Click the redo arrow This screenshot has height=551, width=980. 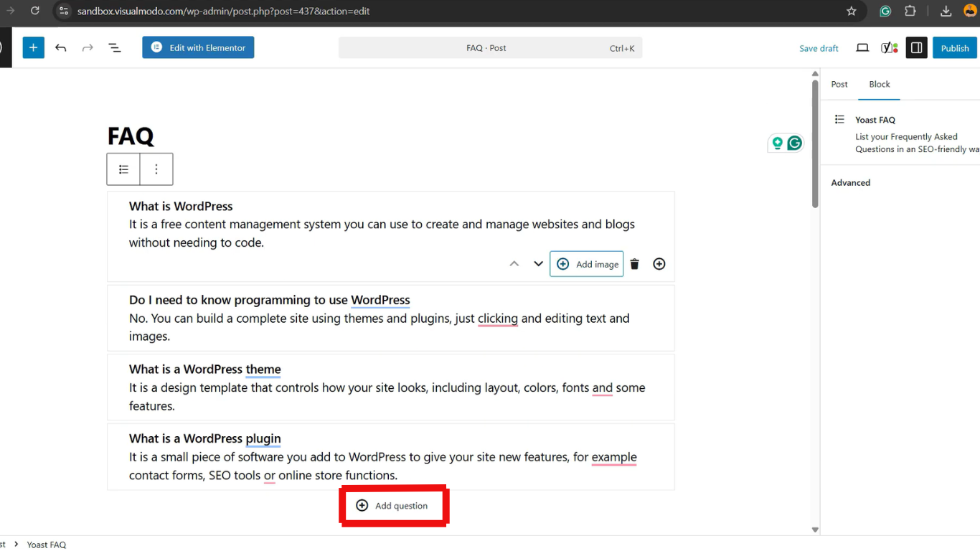point(88,48)
